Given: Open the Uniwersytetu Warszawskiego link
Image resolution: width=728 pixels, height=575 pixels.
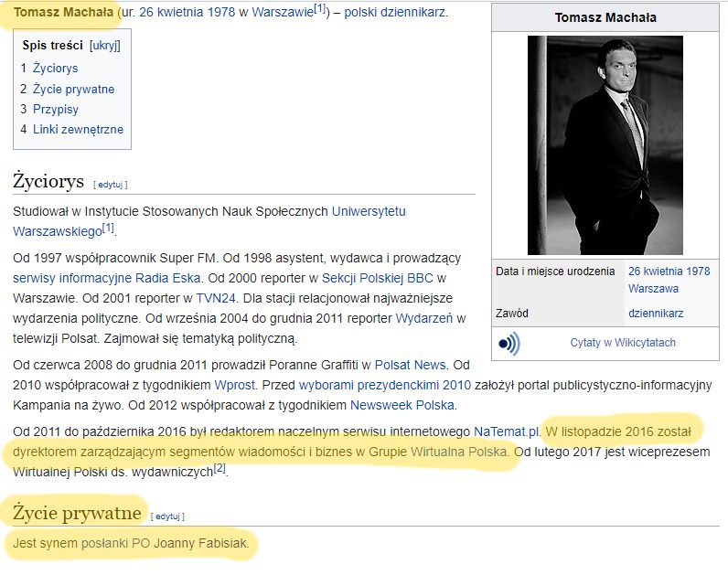Looking at the screenshot, I should coord(369,211).
